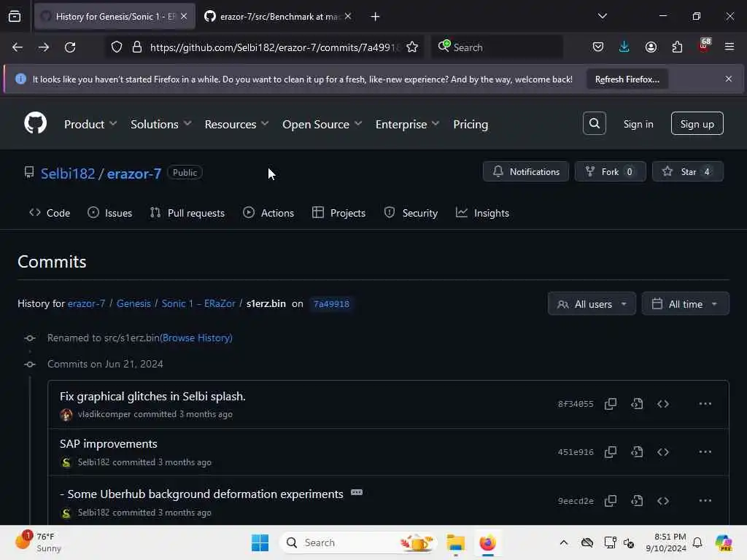Expand the Resources menu

tap(237, 124)
